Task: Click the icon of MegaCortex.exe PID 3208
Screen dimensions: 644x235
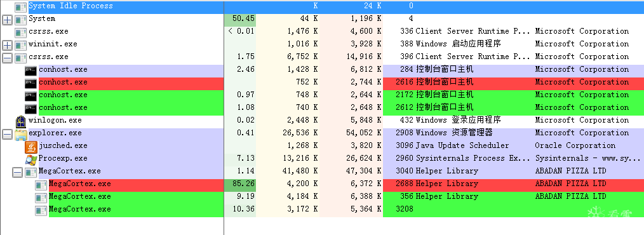Action: pyautogui.click(x=41, y=210)
